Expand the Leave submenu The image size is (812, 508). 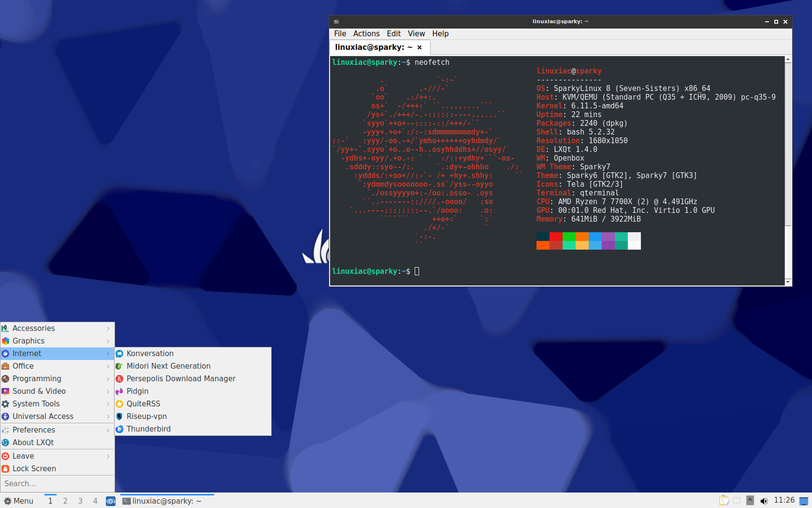tap(58, 456)
